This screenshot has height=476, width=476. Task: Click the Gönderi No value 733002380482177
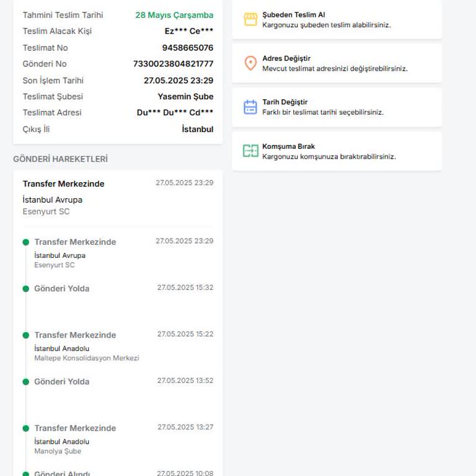(x=174, y=64)
